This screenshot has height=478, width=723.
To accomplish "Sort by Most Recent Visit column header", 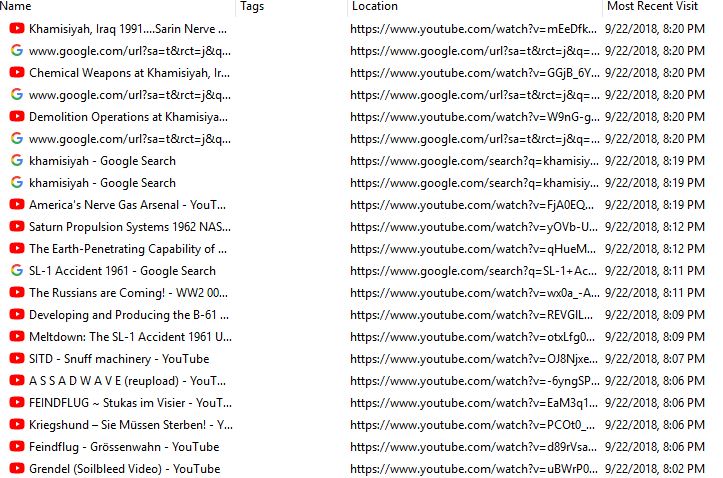I will [x=662, y=6].
